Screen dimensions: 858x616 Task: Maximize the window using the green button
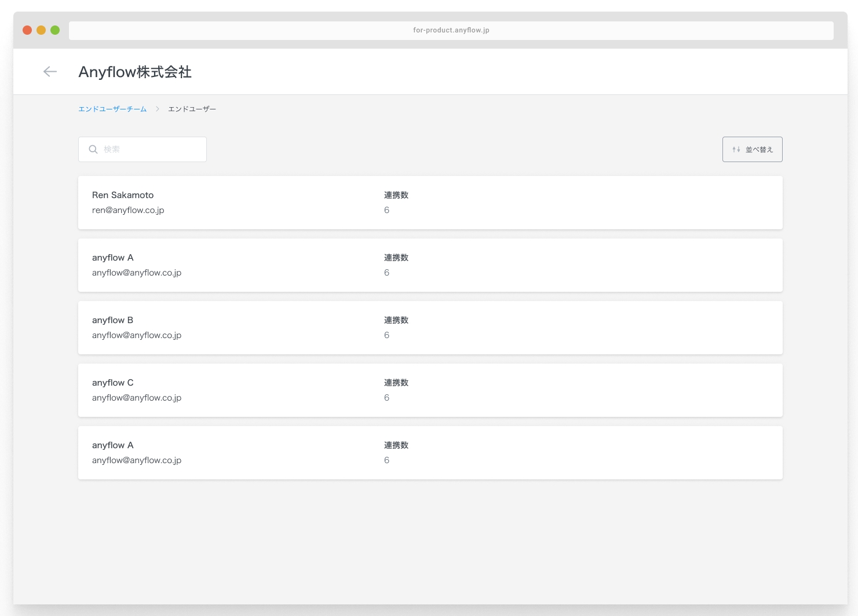pyautogui.click(x=55, y=30)
